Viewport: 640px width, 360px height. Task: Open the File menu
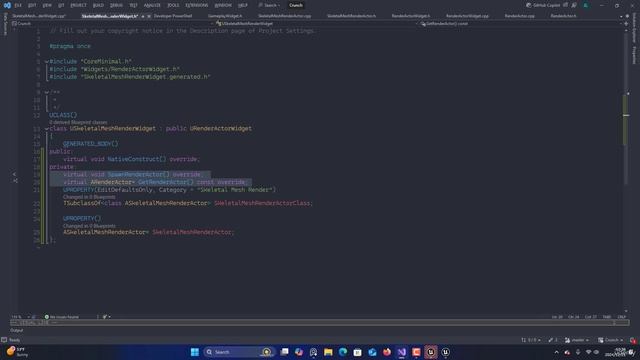coord(18,5)
